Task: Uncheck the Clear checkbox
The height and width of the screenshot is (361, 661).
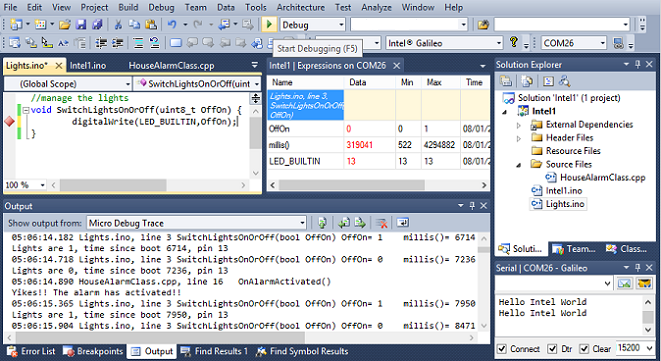Action: (584, 349)
